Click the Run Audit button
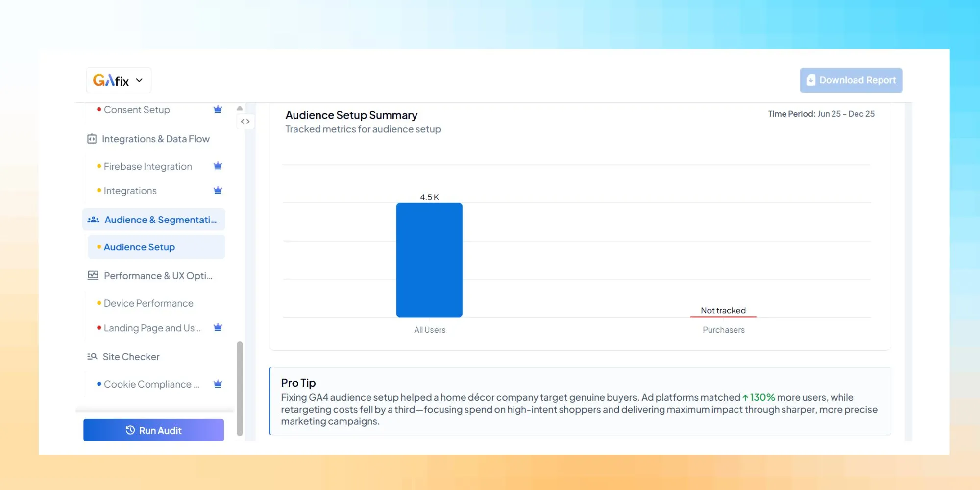Image resolution: width=980 pixels, height=490 pixels. pos(153,430)
